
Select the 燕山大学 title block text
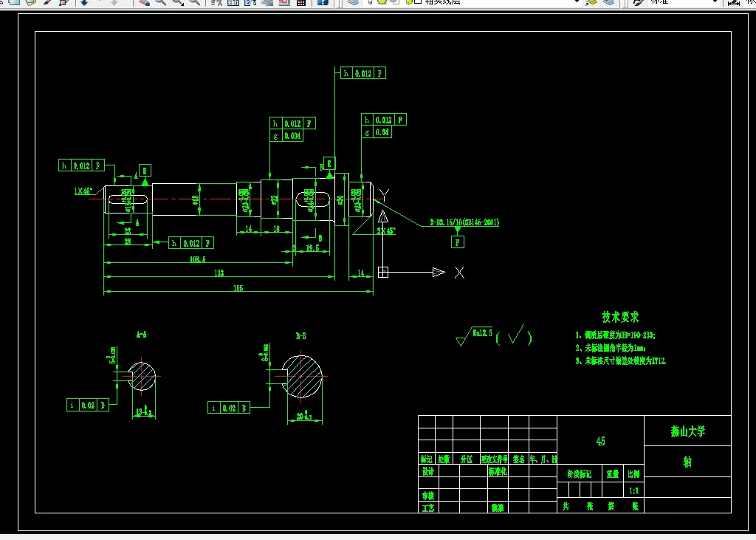pyautogui.click(x=687, y=431)
